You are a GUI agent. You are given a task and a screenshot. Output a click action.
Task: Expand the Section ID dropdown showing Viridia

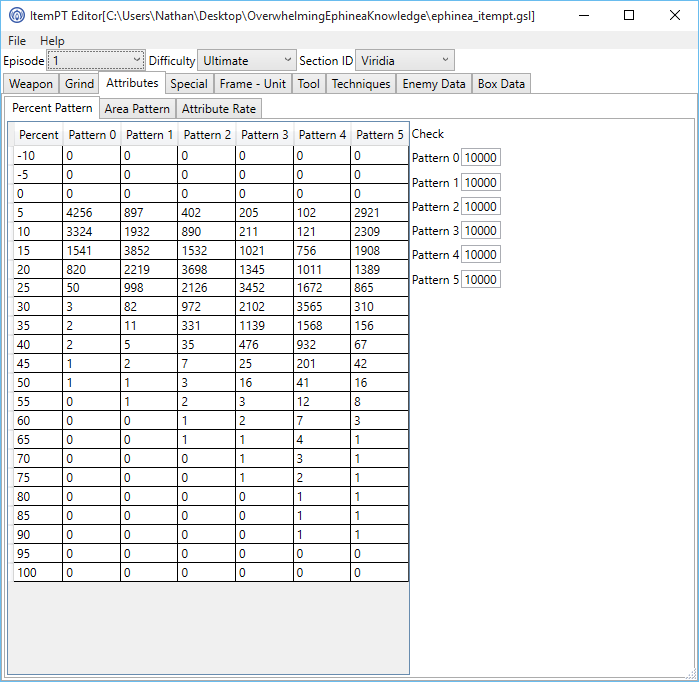(404, 60)
